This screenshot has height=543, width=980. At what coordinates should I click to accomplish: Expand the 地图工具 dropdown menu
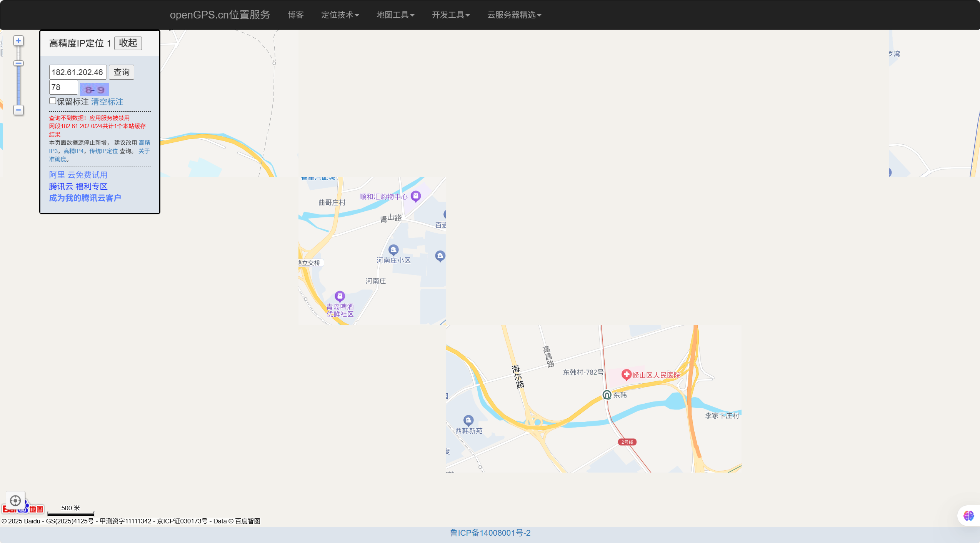point(395,15)
